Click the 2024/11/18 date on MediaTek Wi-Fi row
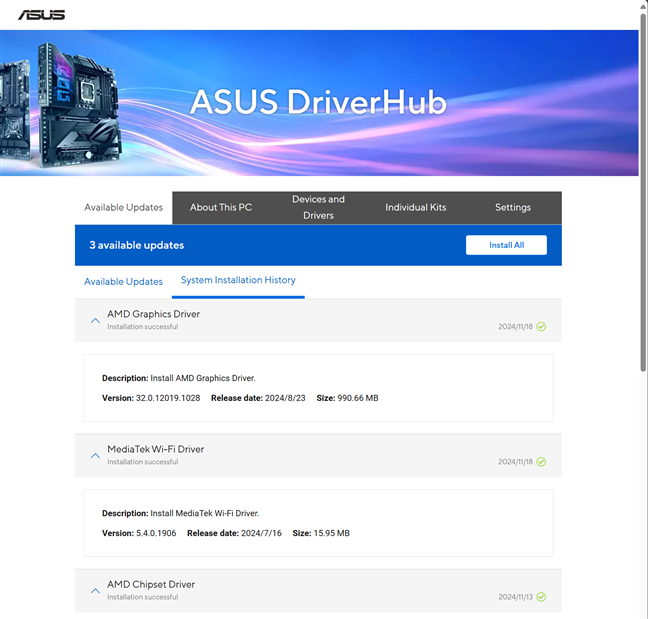Viewport: 648px width, 619px height. [x=515, y=462]
